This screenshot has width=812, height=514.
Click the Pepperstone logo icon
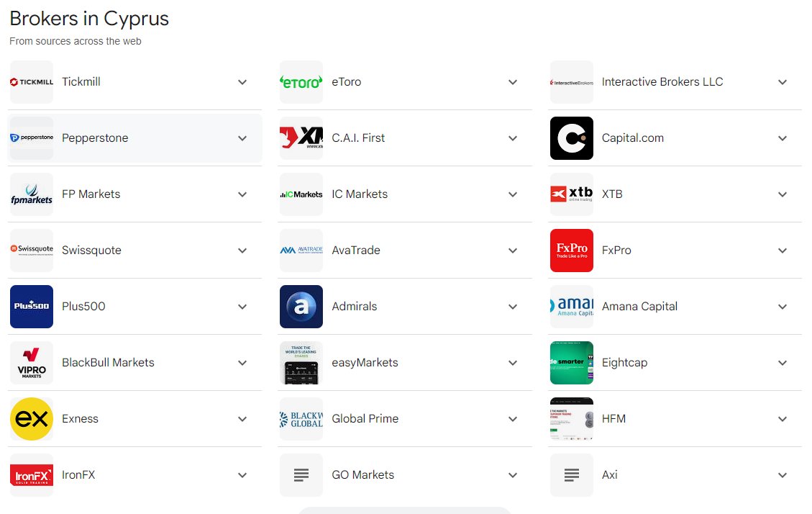point(32,137)
